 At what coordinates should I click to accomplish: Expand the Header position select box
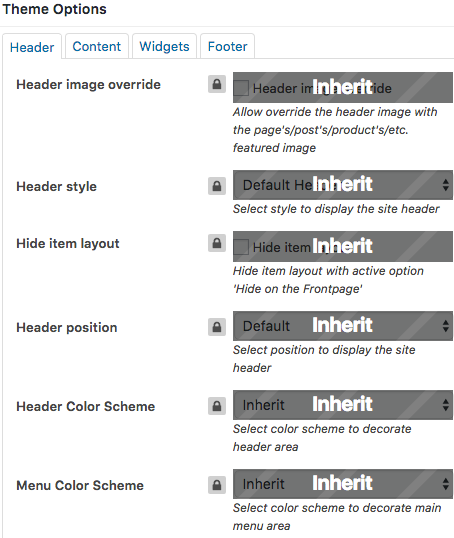(x=343, y=326)
